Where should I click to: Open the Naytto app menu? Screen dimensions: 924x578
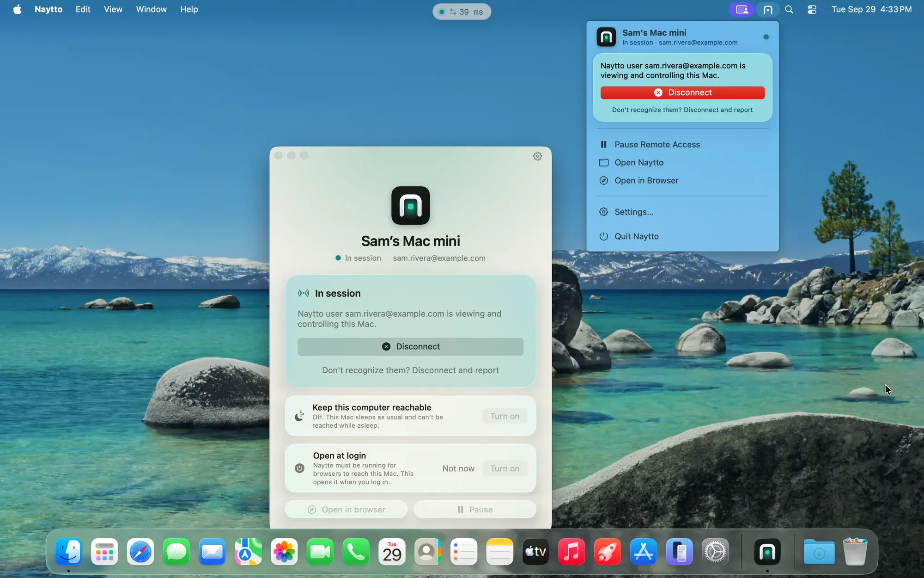pos(49,9)
